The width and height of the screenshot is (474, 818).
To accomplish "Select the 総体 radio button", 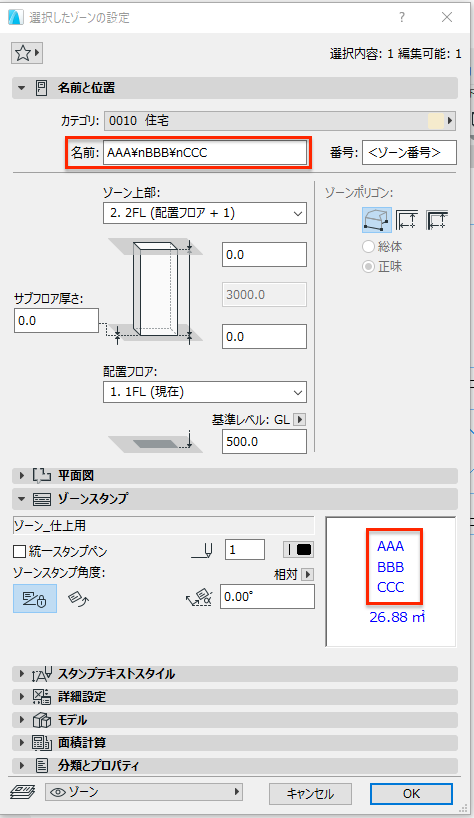I will tap(368, 247).
